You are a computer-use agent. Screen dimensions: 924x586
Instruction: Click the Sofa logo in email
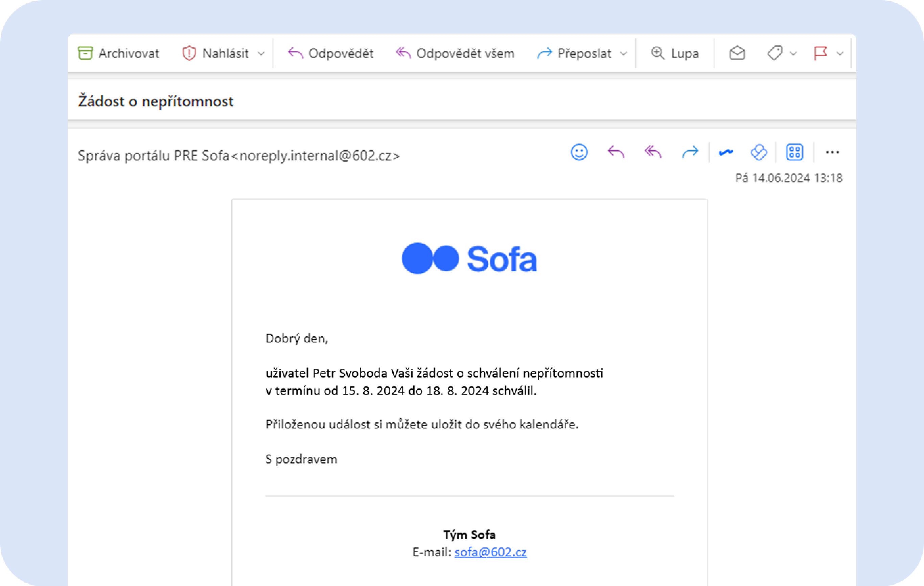(x=469, y=258)
